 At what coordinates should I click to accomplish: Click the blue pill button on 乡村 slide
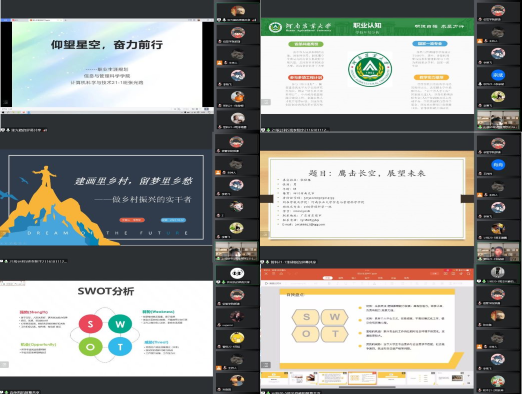click(173, 220)
